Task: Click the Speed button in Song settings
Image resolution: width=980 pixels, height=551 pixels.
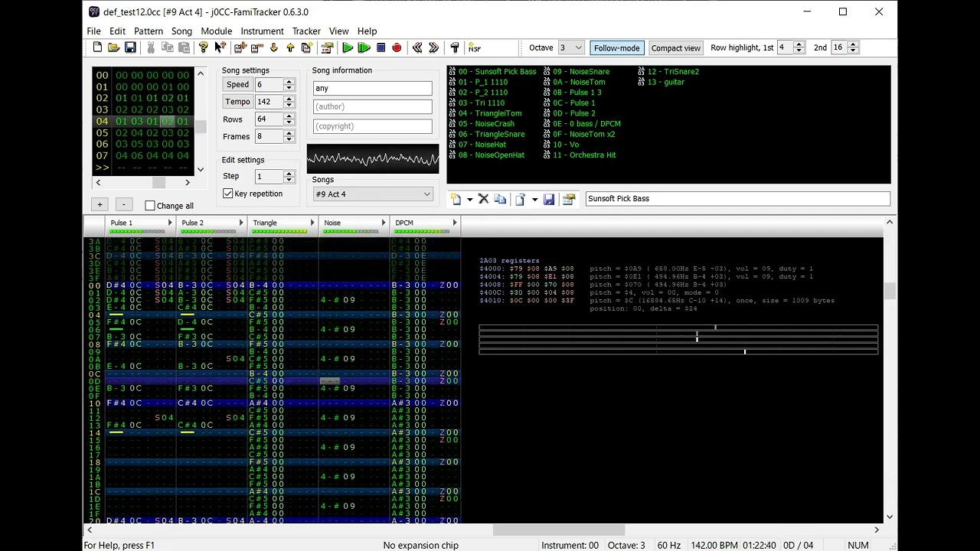Action: [237, 84]
